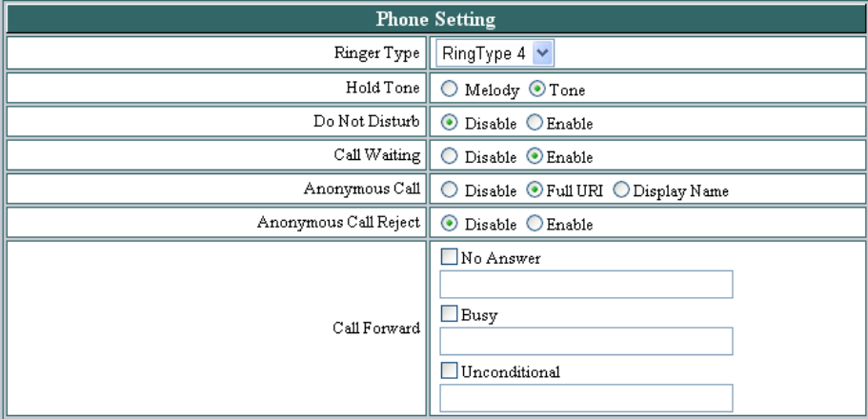Viewport: 868px width, 419px height.
Task: Check the Unconditional forward checkbox
Action: pos(449,370)
